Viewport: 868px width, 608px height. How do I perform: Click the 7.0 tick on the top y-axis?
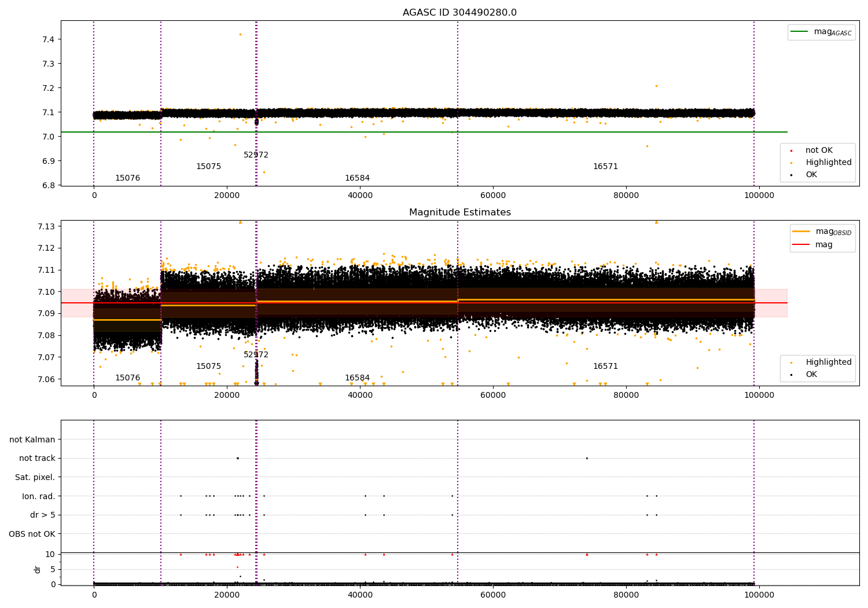48,137
